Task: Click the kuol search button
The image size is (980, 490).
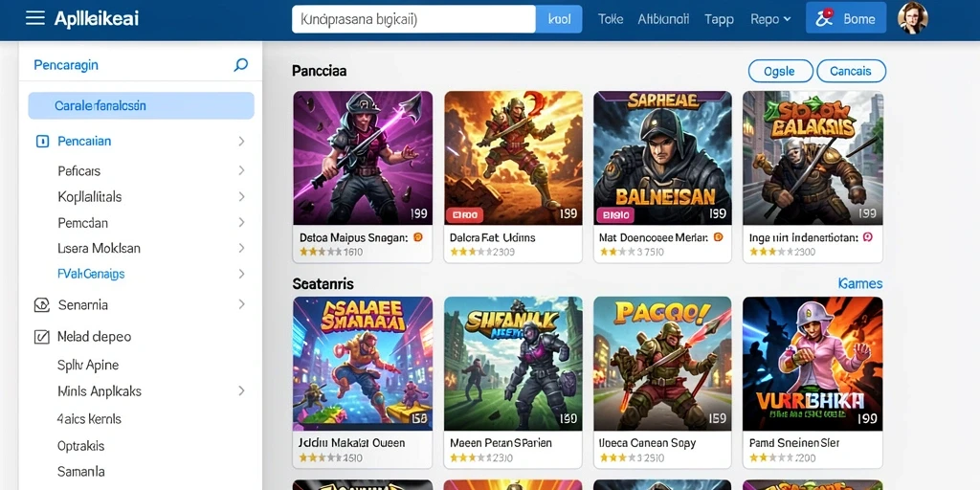Action: (x=559, y=19)
